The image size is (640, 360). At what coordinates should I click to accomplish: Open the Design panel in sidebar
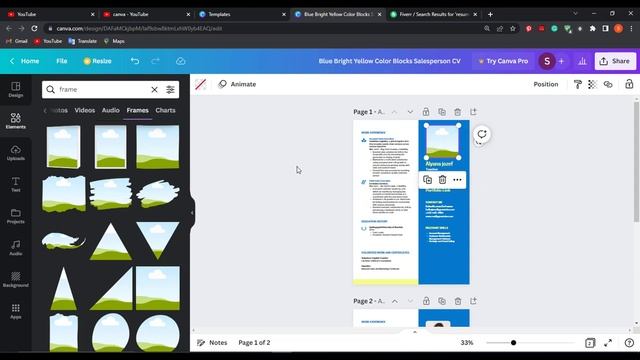16,89
